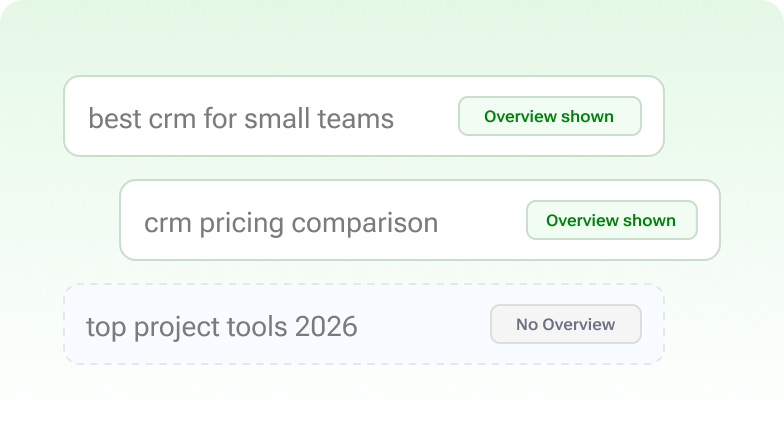The height and width of the screenshot is (440, 784).
Task: Click the dashed-border card for top project tools
Action: pos(364,324)
